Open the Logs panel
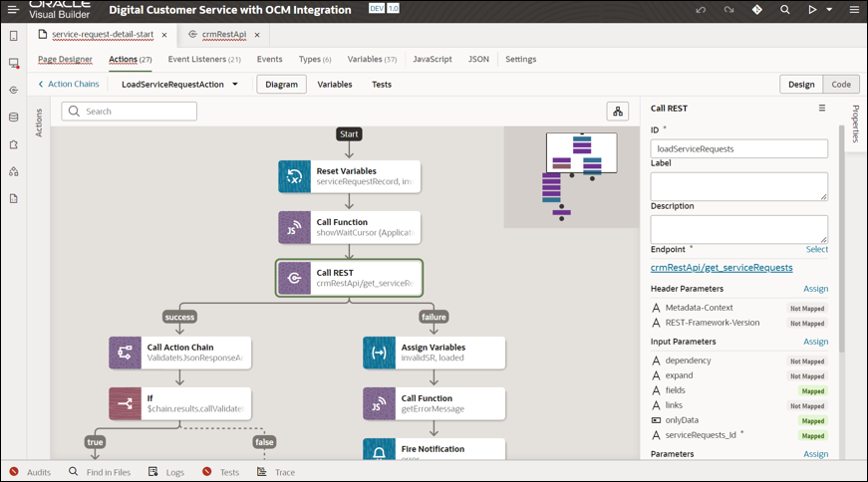The height and width of the screenshot is (482, 868). pyautogui.click(x=166, y=472)
